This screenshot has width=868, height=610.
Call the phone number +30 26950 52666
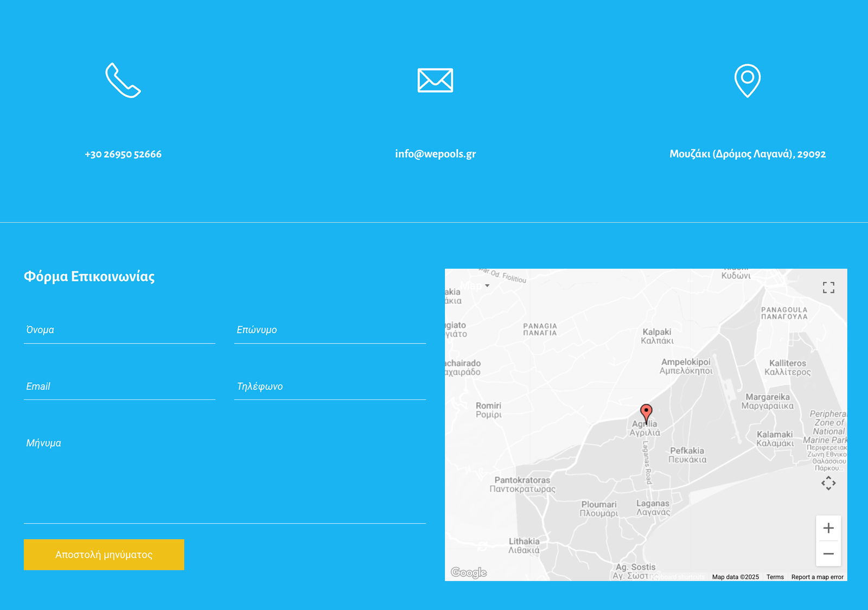click(x=123, y=154)
